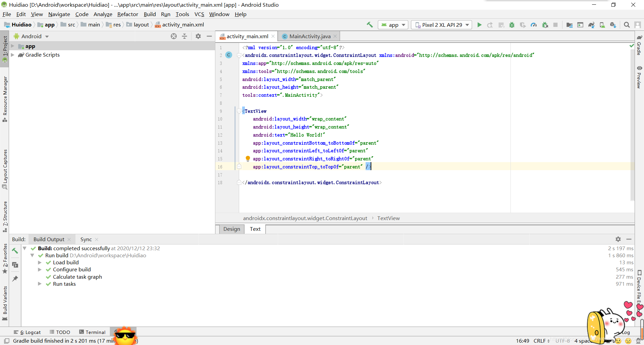
Task: Click the yellow lightbulb intention icon
Action: [x=248, y=158]
